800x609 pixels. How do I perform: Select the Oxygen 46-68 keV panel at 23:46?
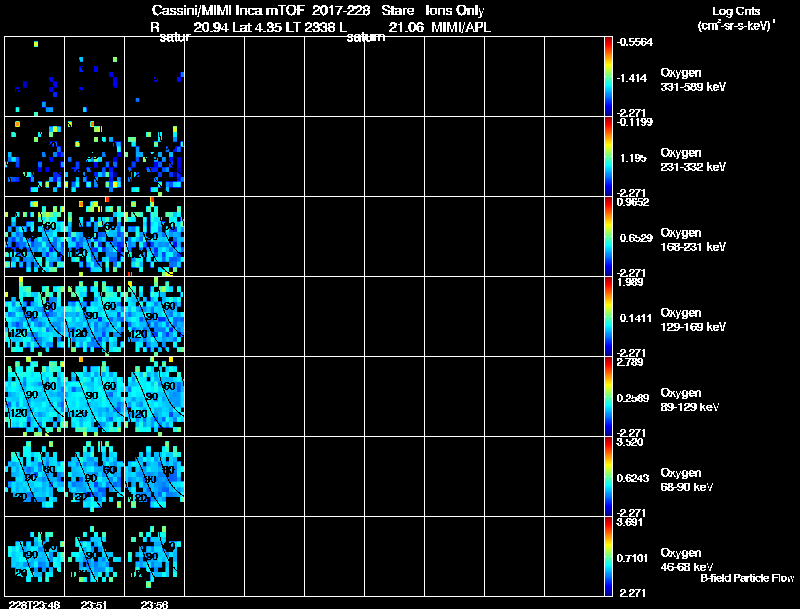(x=35, y=556)
